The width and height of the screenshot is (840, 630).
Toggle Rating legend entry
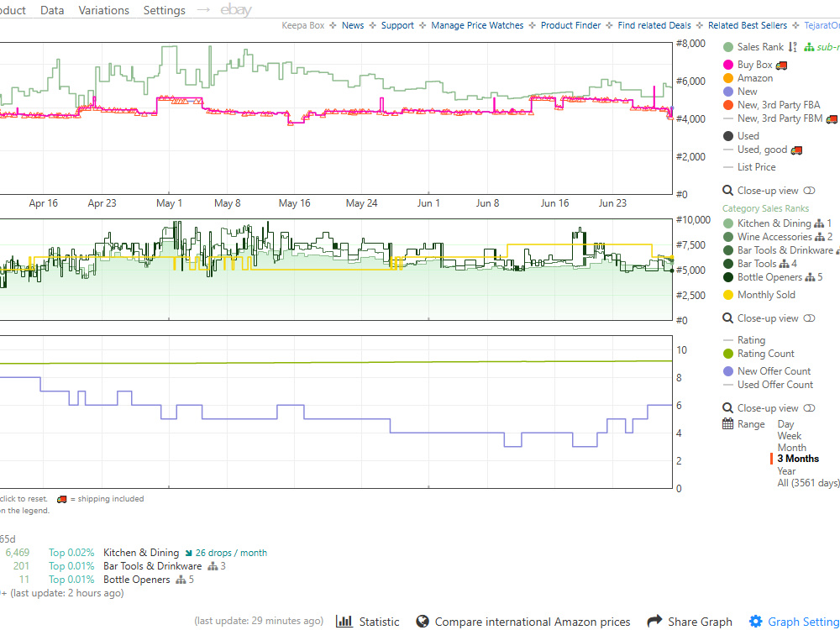coord(744,340)
